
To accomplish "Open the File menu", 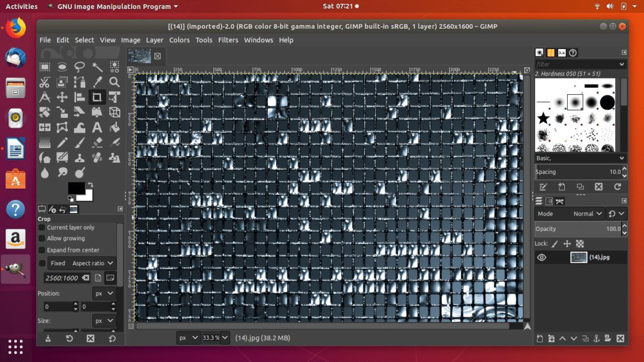I will pyautogui.click(x=45, y=40).
